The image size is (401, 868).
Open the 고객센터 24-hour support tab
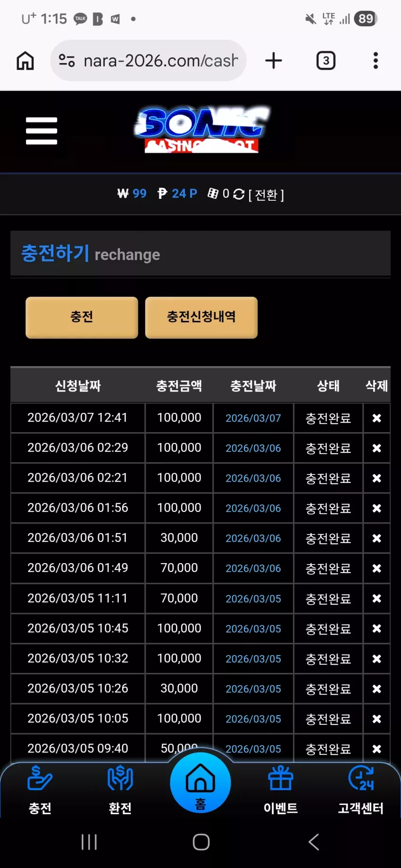361,790
